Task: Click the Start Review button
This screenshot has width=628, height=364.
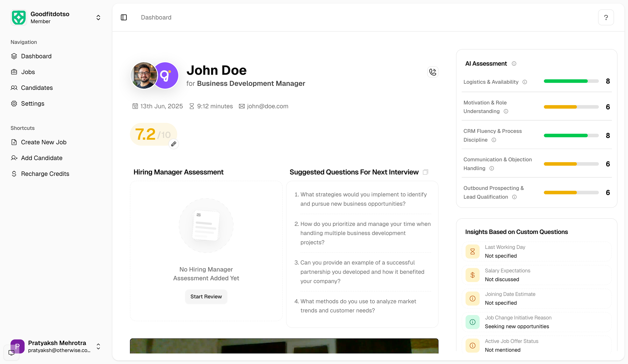Action: click(x=206, y=297)
